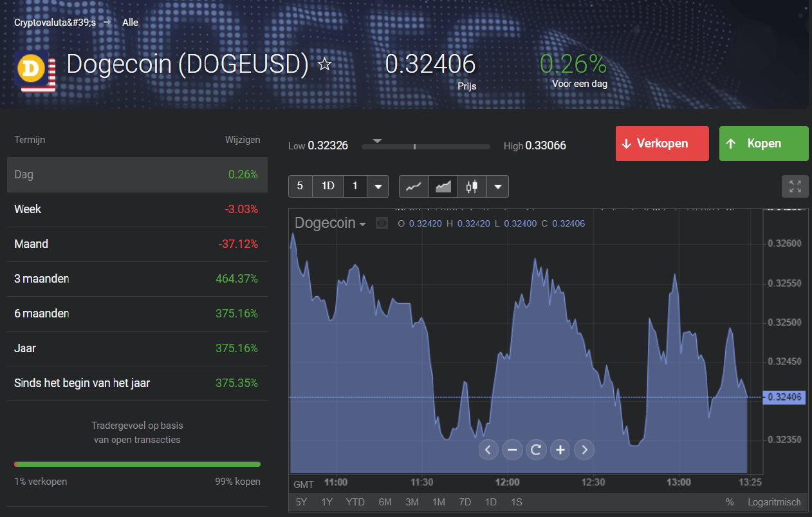Toggle the Logaritmisch scale option

(x=774, y=502)
